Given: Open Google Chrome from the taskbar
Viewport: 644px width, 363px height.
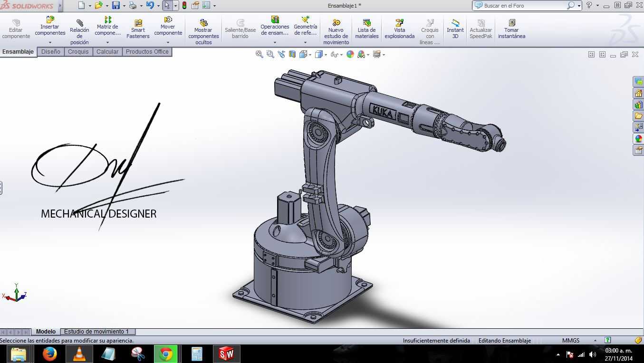Looking at the screenshot, I should [166, 354].
